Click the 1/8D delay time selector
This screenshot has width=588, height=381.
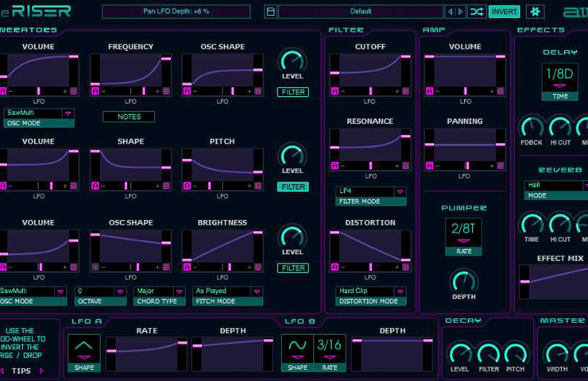tap(559, 78)
